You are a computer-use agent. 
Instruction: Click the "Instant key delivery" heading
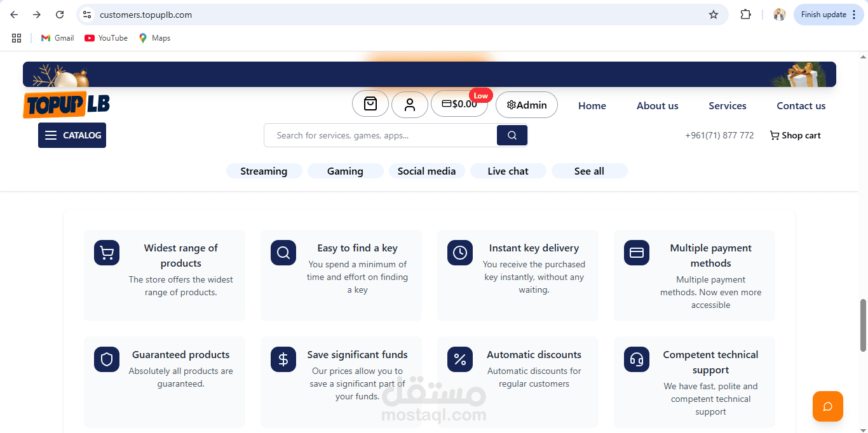coord(534,248)
